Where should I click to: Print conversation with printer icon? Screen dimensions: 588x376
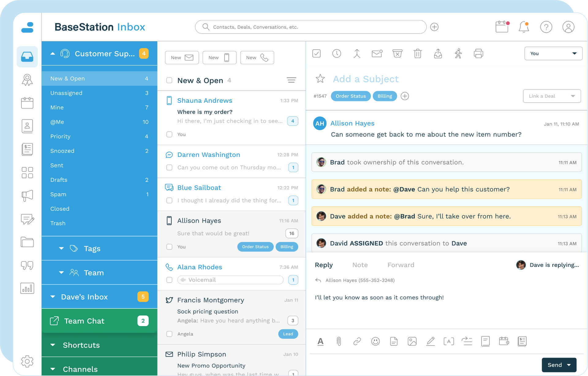(478, 54)
